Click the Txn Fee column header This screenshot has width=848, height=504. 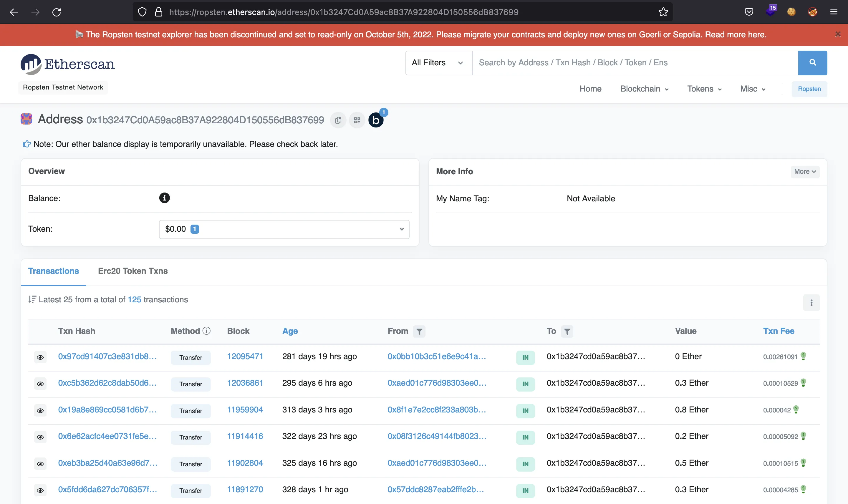[779, 331]
